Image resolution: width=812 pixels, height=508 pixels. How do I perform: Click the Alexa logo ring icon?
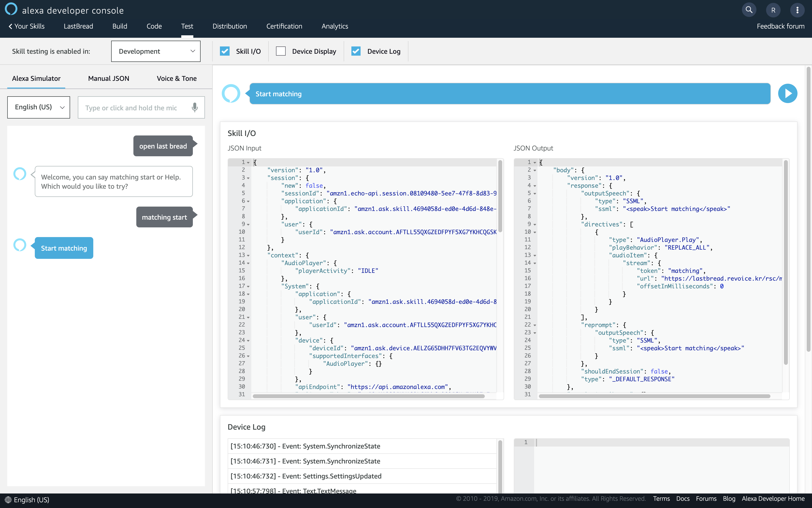point(11,9)
